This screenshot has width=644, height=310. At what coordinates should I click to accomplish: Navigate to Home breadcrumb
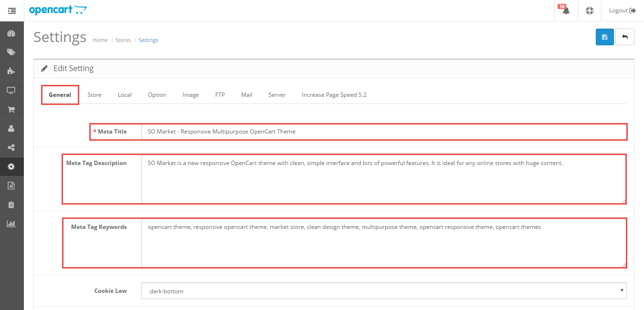pyautogui.click(x=100, y=40)
